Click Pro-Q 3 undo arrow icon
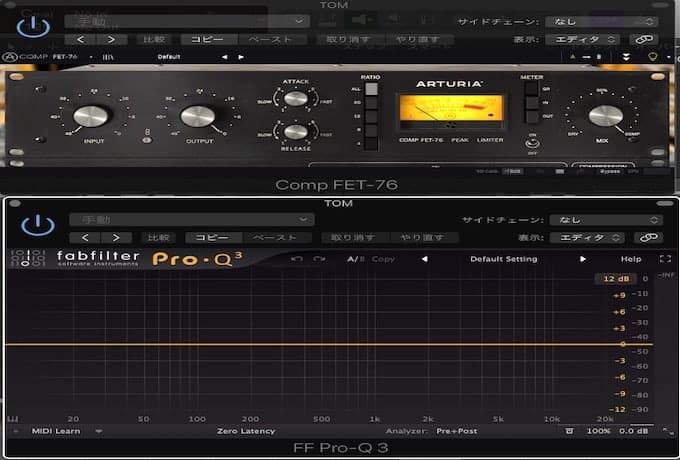The image size is (680, 460). (297, 259)
